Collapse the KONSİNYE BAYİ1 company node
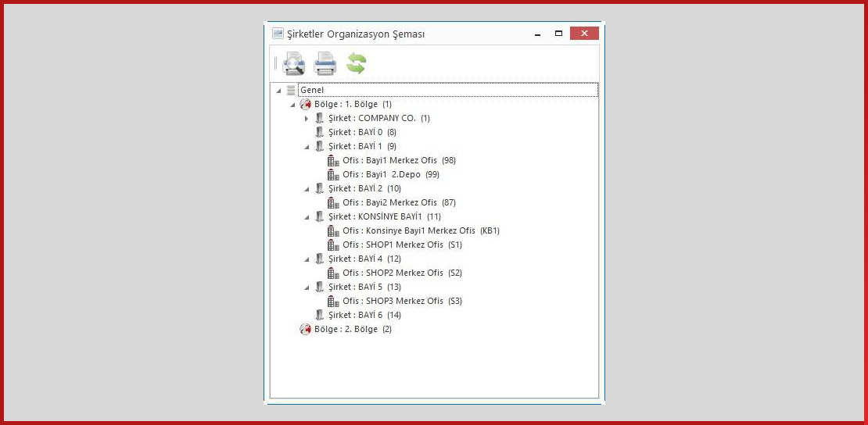The width and height of the screenshot is (868, 425). tap(307, 217)
